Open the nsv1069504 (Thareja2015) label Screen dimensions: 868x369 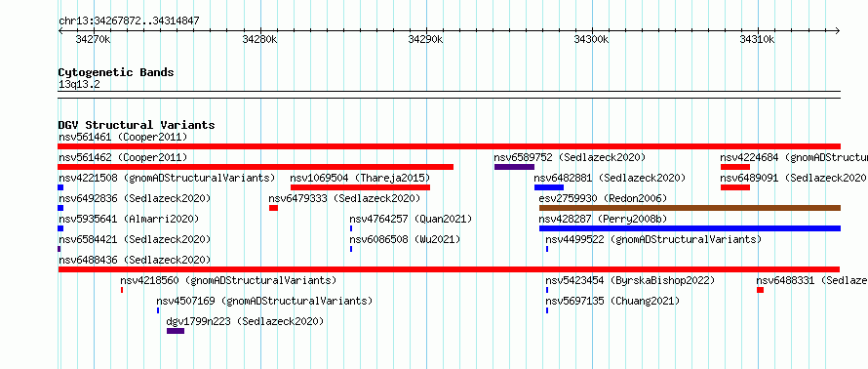click(x=360, y=178)
